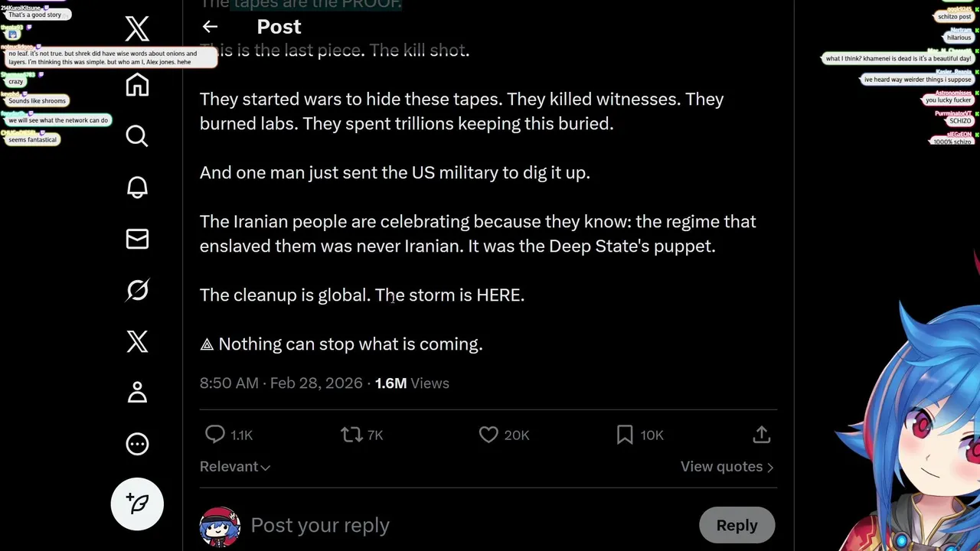Like the post with 20K likes
This screenshot has width=980, height=551.
point(488,435)
